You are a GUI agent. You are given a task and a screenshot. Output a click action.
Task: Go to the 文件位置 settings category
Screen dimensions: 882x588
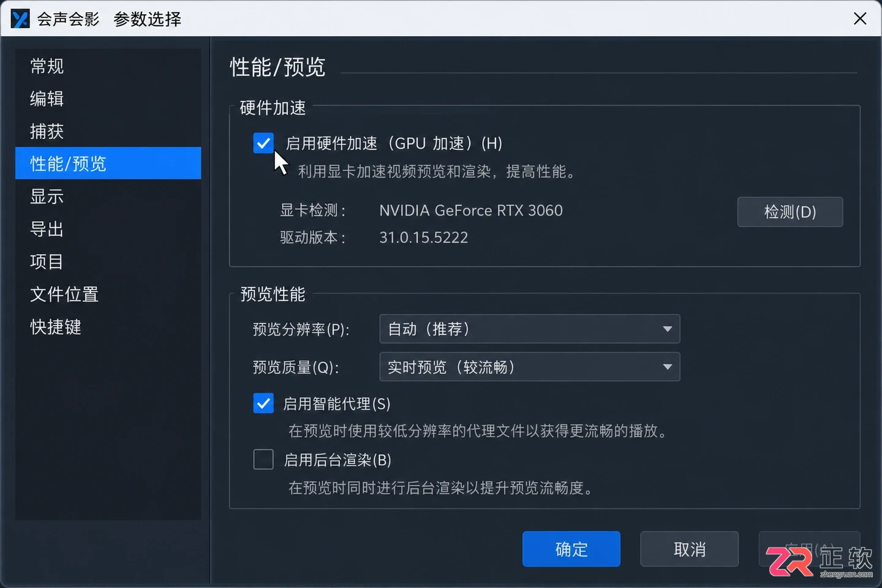coord(108,295)
